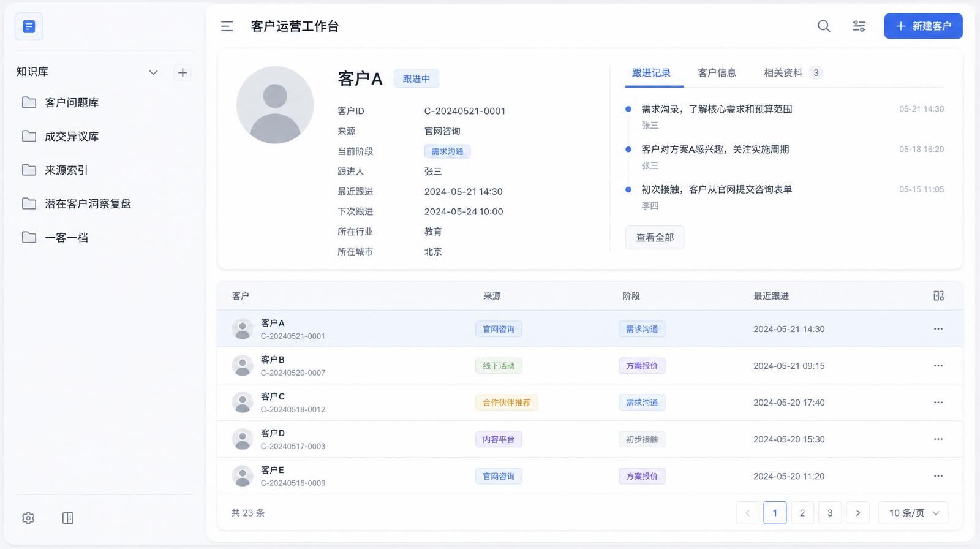Image resolution: width=980 pixels, height=549 pixels.
Task: Open settings gear in sidebar
Action: pos(28,518)
